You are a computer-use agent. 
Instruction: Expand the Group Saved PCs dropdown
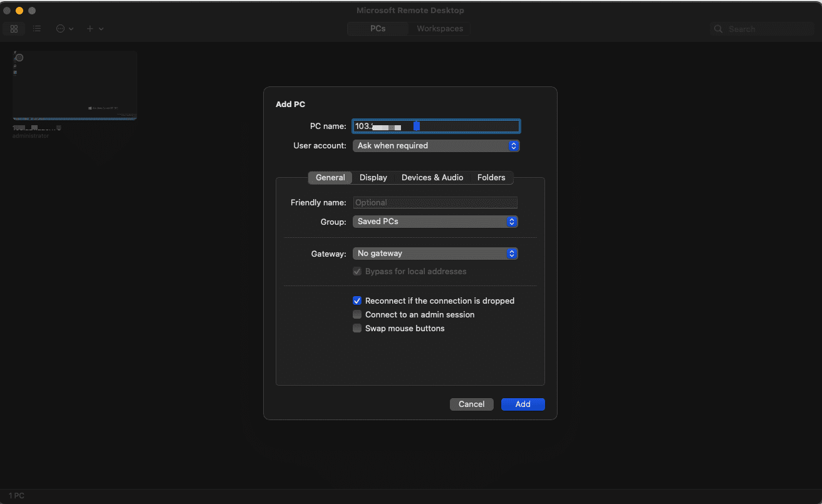pyautogui.click(x=435, y=222)
